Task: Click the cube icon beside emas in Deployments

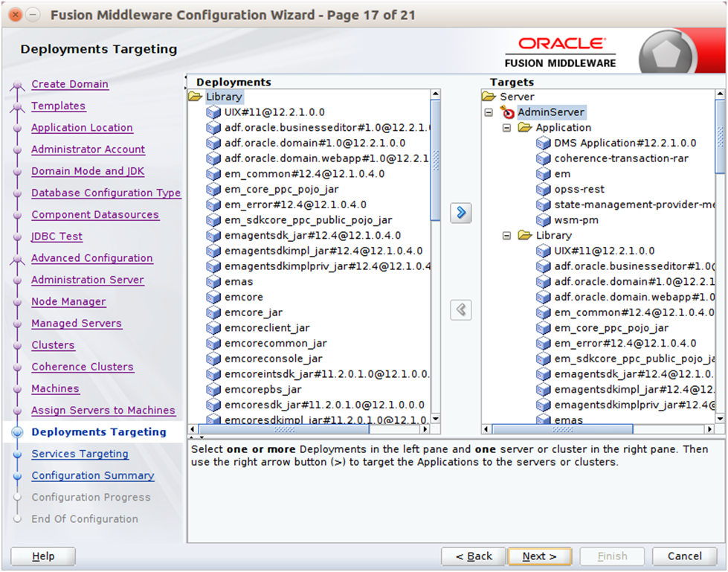Action: click(213, 282)
